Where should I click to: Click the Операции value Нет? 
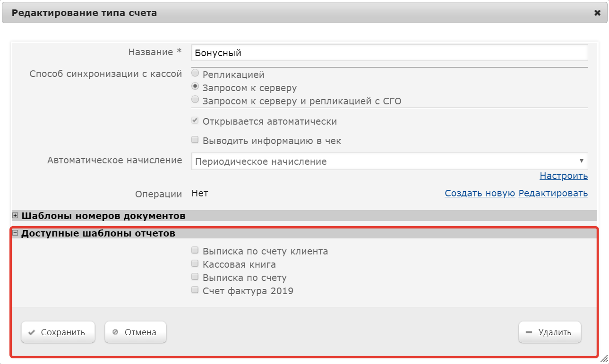point(200,193)
